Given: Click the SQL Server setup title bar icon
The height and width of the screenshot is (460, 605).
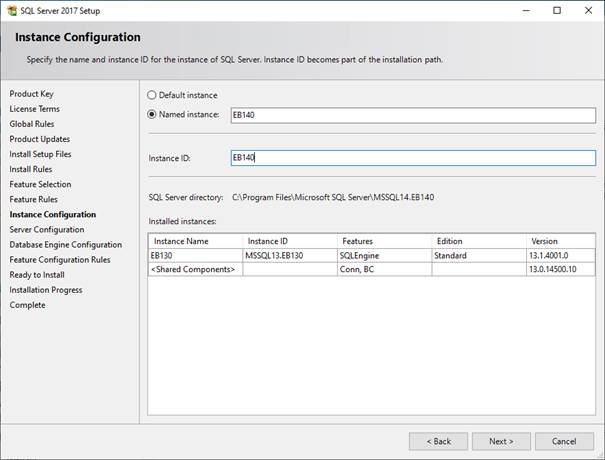Looking at the screenshot, I should pos(12,10).
